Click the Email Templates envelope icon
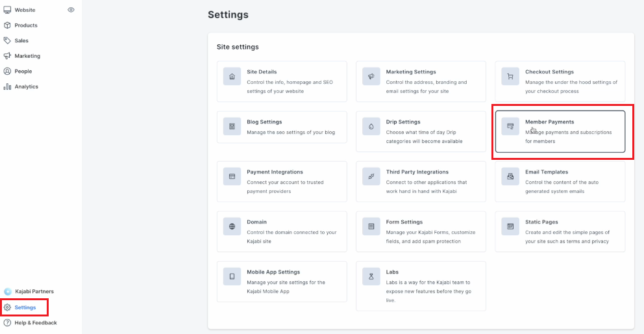The height and width of the screenshot is (334, 644). pos(510,177)
